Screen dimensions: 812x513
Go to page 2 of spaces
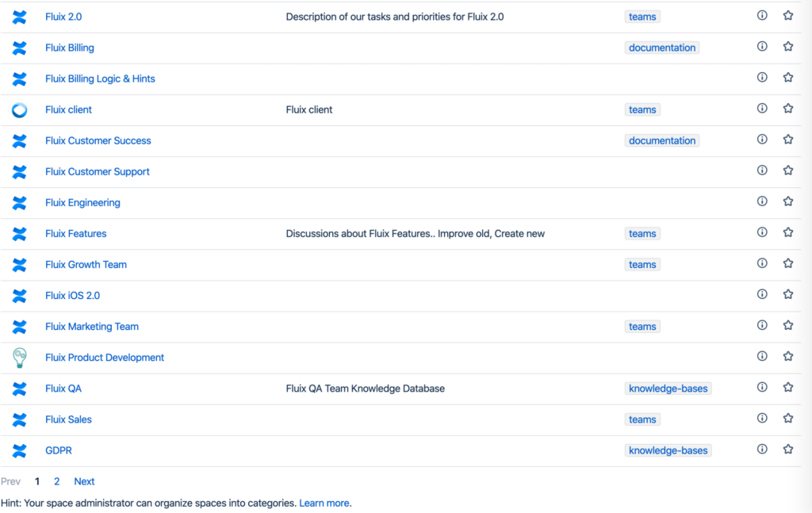tap(57, 481)
